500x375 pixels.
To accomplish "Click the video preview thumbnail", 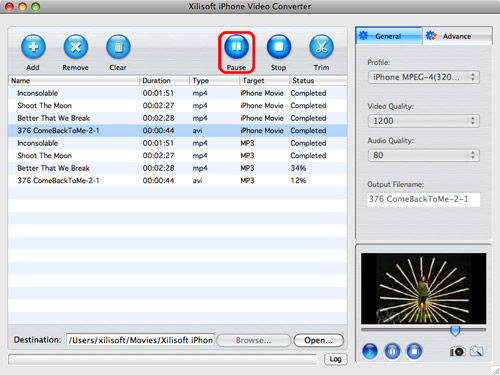I will click(x=423, y=288).
